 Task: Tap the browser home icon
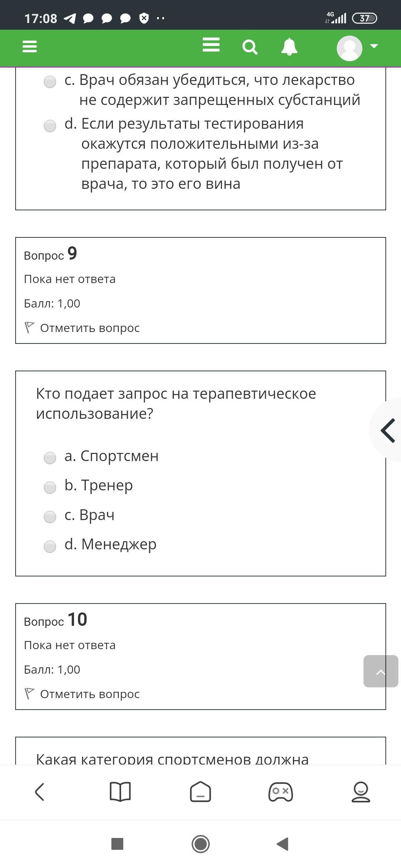click(x=200, y=792)
